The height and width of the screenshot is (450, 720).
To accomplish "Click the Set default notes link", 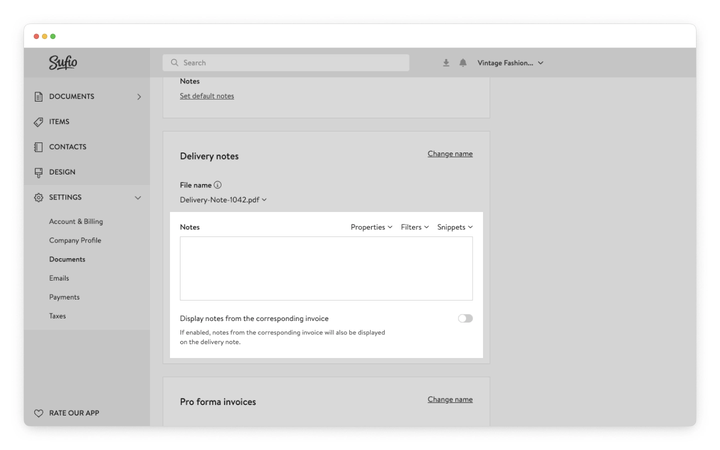I will pyautogui.click(x=207, y=96).
